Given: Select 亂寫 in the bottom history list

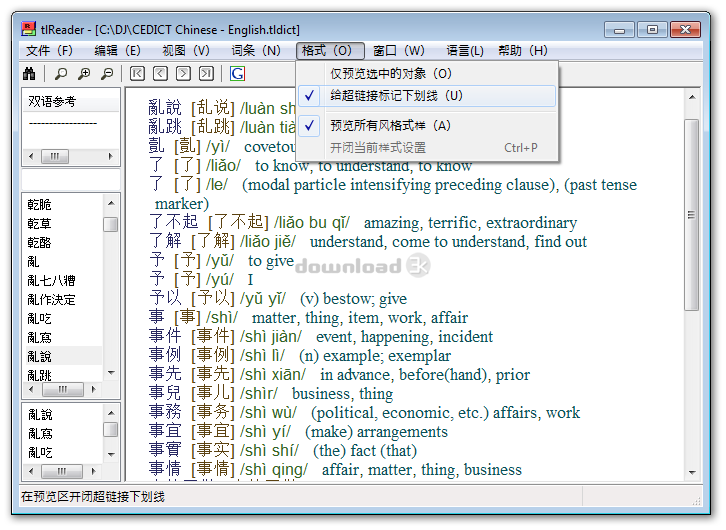Looking at the screenshot, I should click(40, 433).
